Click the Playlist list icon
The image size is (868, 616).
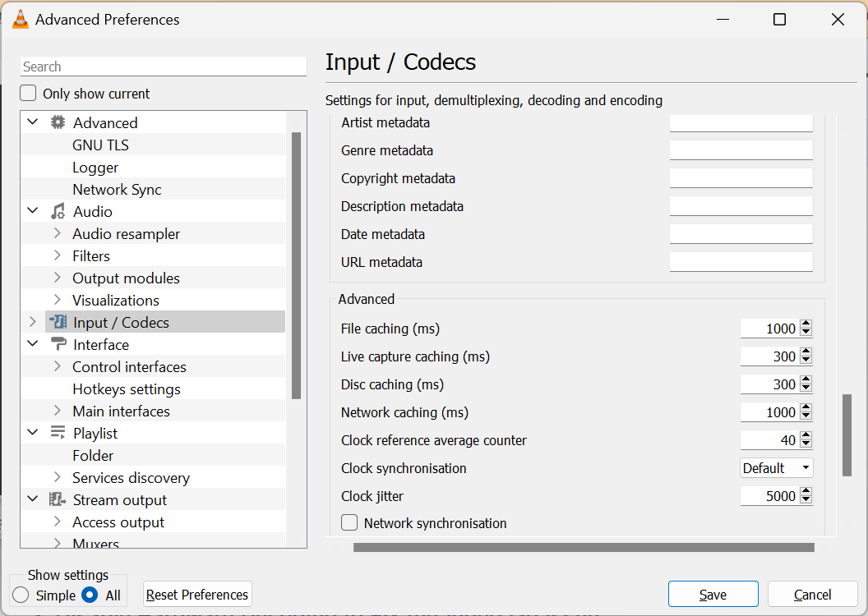coord(58,433)
